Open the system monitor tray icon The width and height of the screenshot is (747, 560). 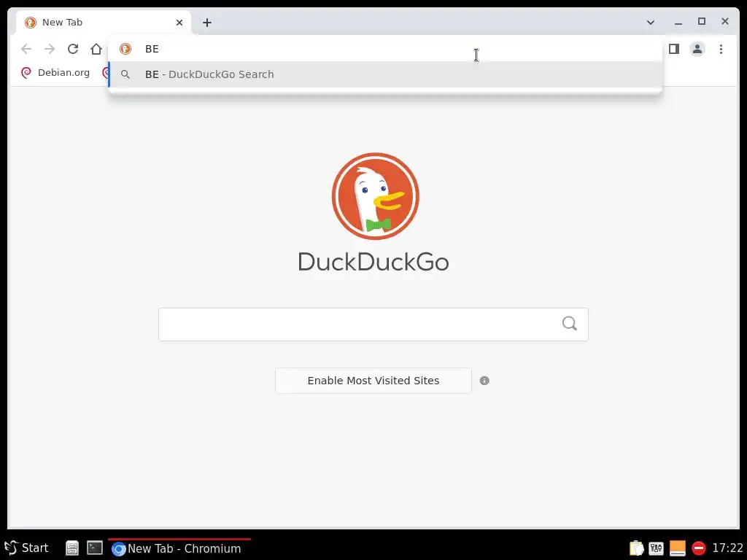(656, 548)
